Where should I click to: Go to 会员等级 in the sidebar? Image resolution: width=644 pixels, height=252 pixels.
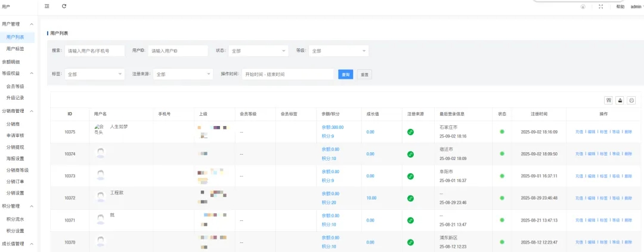16,87
